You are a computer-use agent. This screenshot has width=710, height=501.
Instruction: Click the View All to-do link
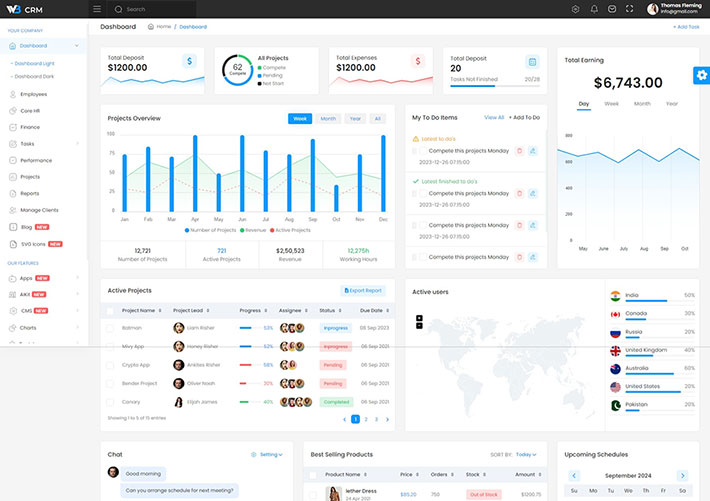[494, 118]
